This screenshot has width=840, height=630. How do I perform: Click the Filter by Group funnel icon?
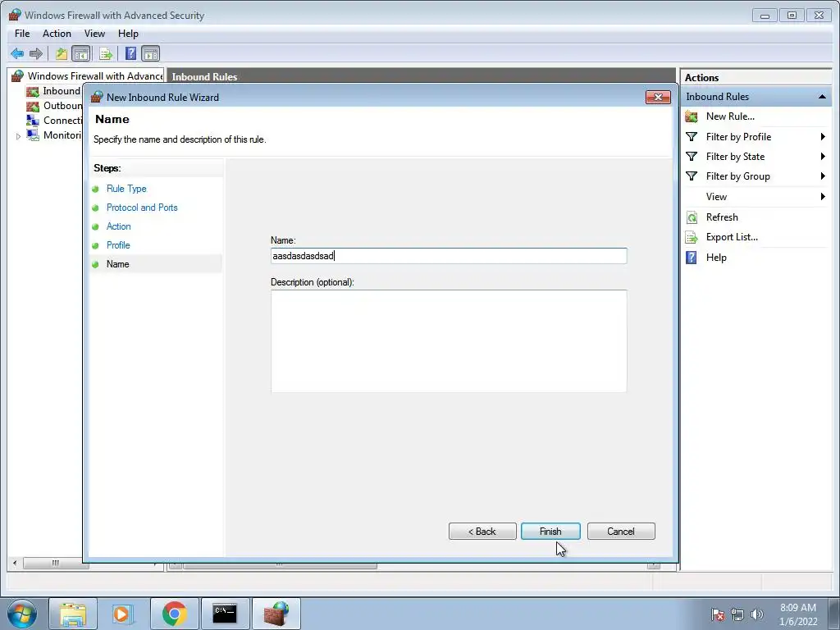[x=692, y=176]
